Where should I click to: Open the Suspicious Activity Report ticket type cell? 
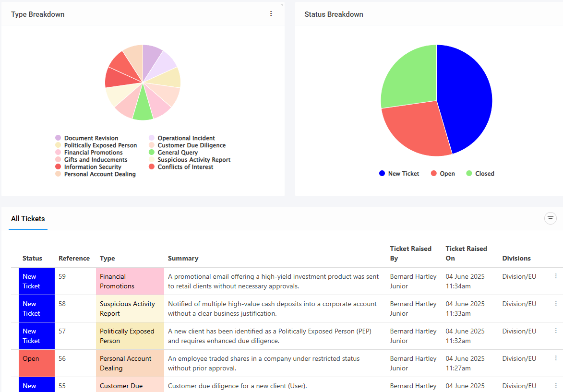128,309
